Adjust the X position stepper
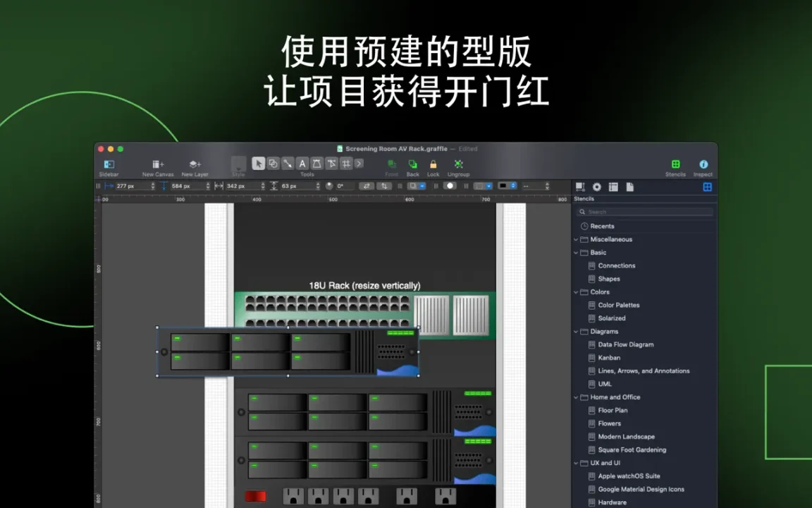The image size is (812, 508). [x=153, y=186]
